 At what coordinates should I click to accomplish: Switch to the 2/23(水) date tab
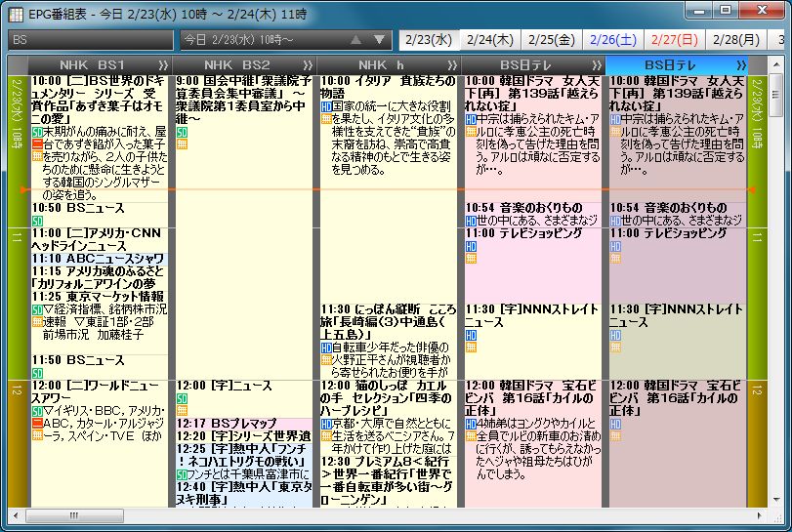pyautogui.click(x=429, y=40)
